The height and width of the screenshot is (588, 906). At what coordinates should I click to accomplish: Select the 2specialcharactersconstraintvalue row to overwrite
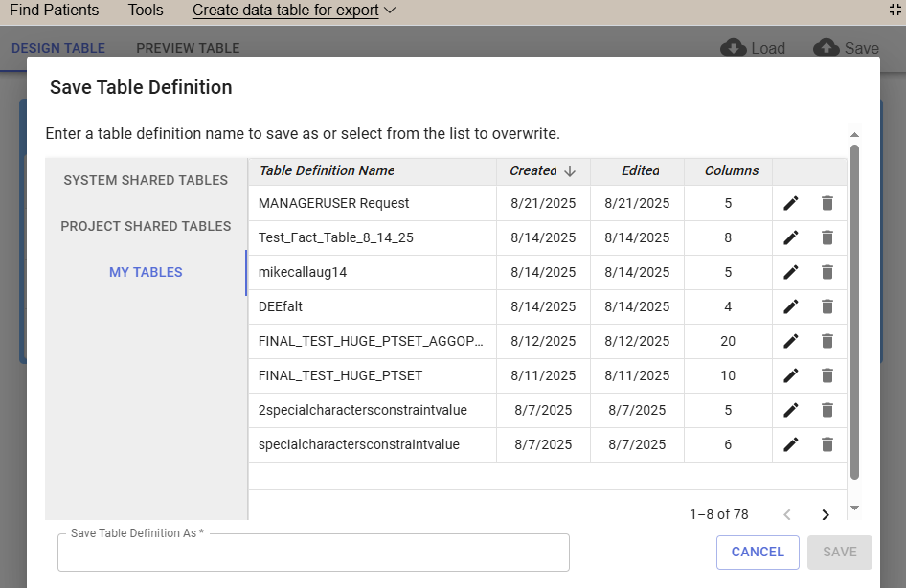362,410
